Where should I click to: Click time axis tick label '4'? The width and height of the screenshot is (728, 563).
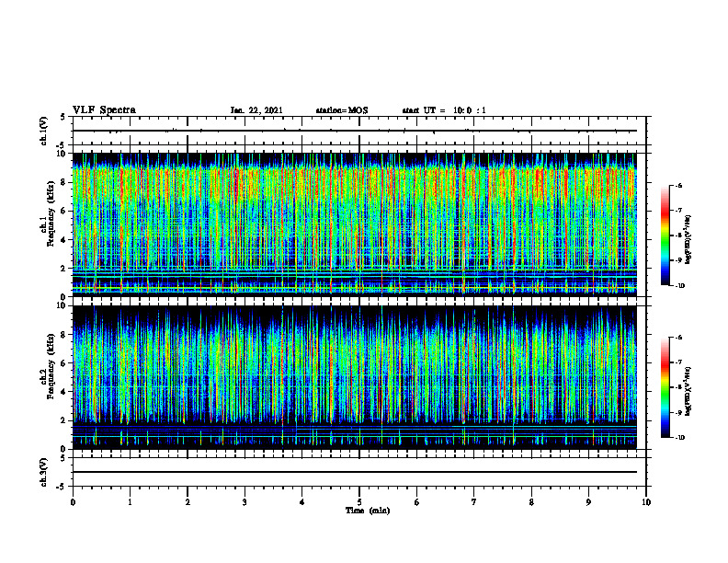(x=302, y=502)
